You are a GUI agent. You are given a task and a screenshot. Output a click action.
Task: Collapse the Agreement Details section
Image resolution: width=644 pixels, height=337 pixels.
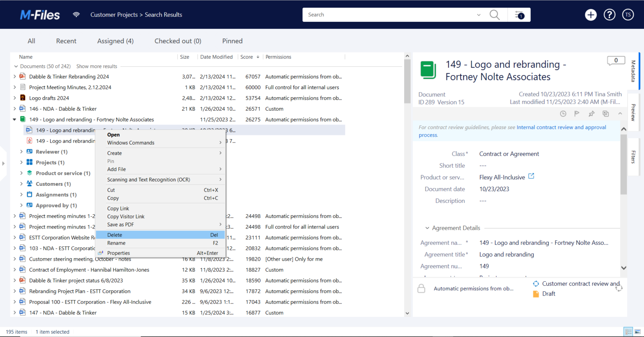427,228
